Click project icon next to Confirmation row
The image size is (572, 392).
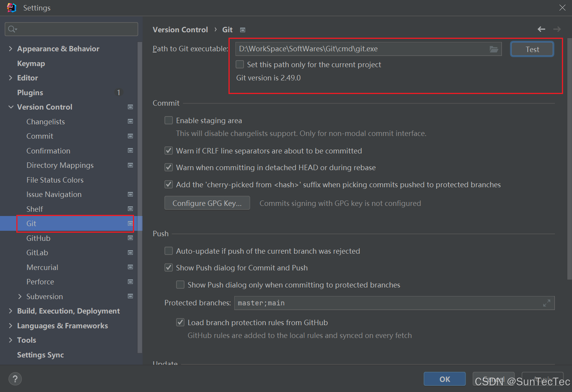[x=131, y=151]
